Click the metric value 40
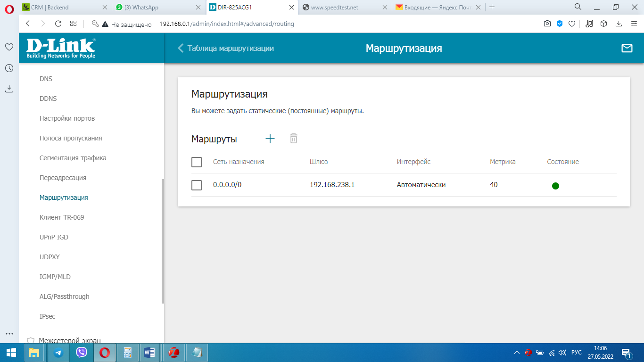644x362 pixels. 494,185
